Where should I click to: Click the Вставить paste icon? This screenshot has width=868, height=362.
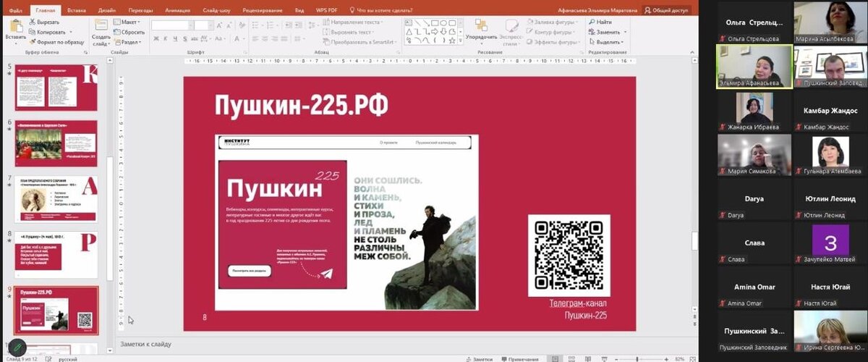point(16,25)
